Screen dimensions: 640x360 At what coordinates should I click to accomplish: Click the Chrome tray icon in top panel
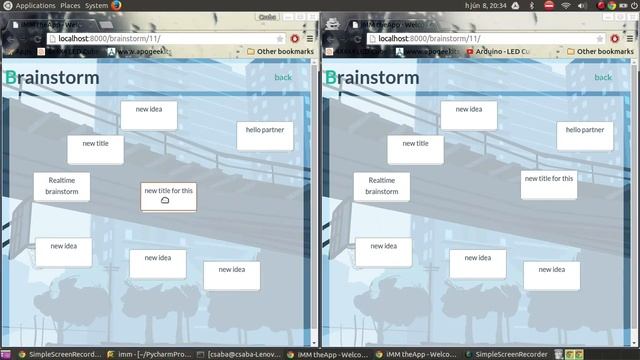tap(611, 6)
